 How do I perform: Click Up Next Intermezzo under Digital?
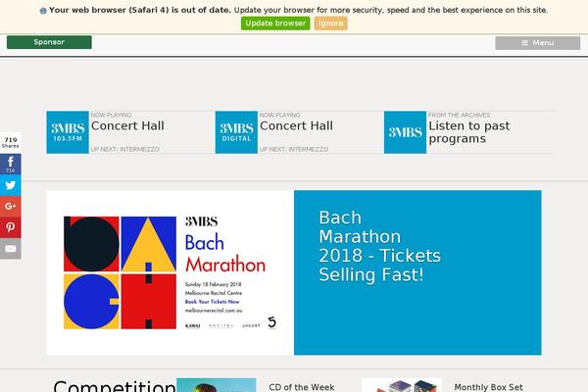(x=294, y=149)
